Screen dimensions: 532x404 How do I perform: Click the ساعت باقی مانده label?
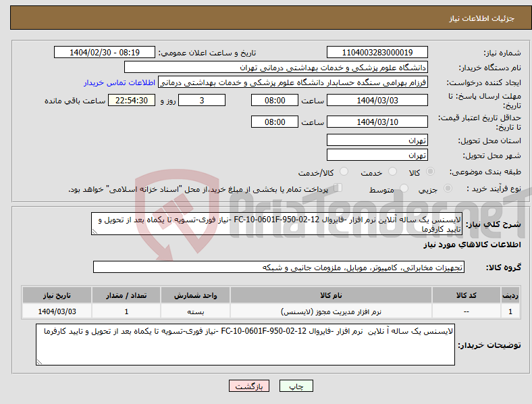(75, 101)
